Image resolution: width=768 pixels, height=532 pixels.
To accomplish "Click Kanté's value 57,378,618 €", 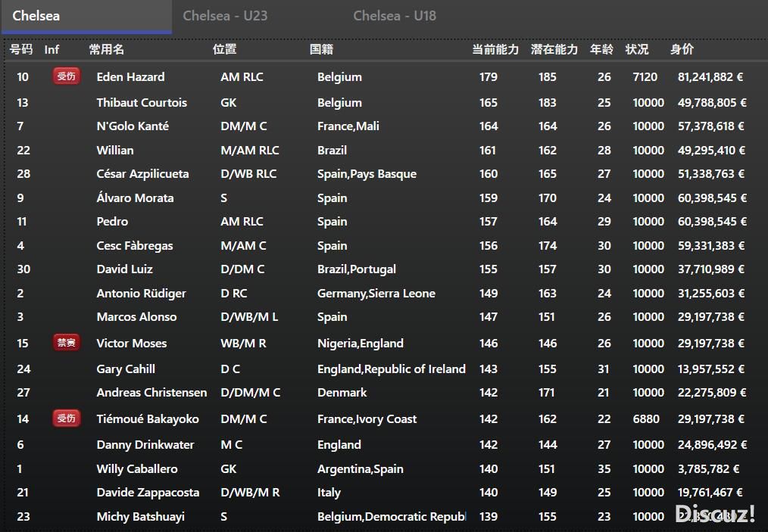I will pos(711,126).
